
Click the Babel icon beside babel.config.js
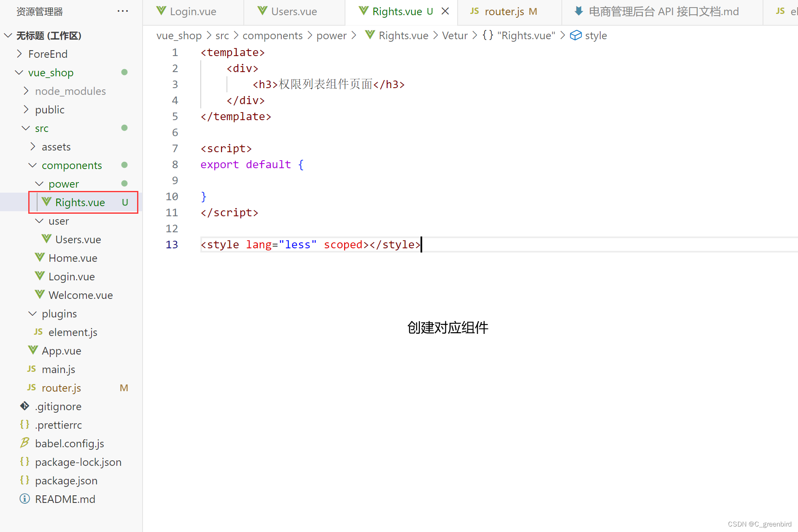click(x=25, y=443)
